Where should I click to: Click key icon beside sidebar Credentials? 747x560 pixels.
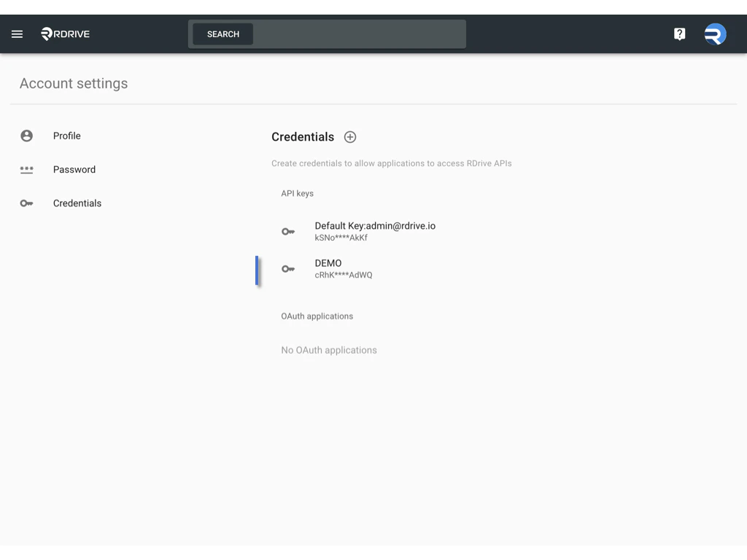27,203
